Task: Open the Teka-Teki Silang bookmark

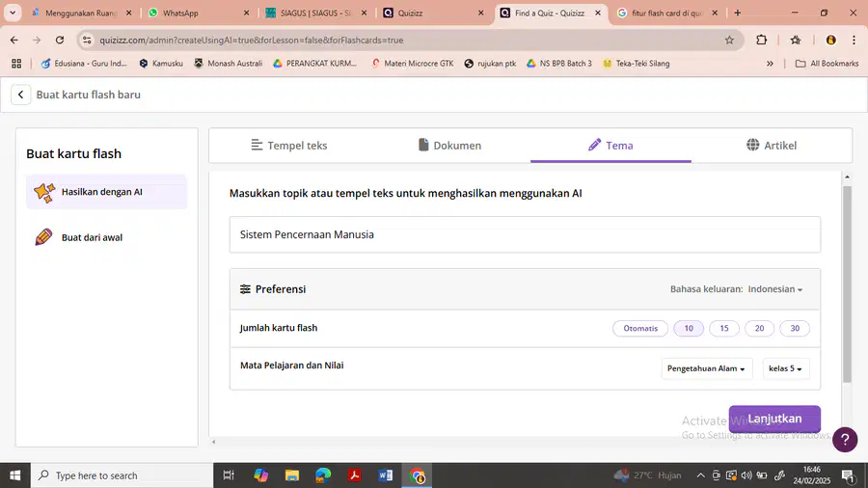Action: coord(637,64)
